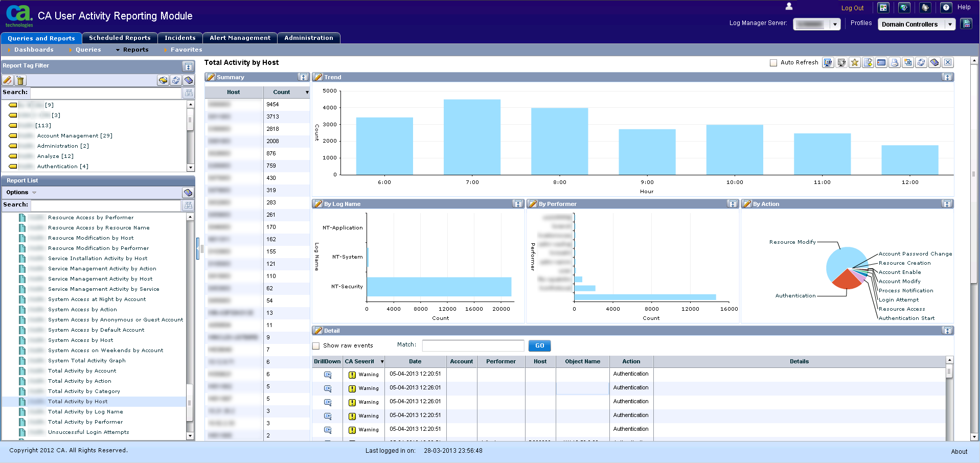Screen dimensions: 980x463
Task: Add report to favorites with star icon
Action: (x=855, y=62)
